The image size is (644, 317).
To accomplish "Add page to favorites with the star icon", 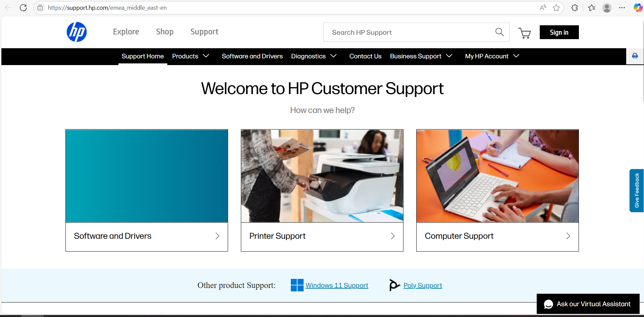I will tap(556, 8).
